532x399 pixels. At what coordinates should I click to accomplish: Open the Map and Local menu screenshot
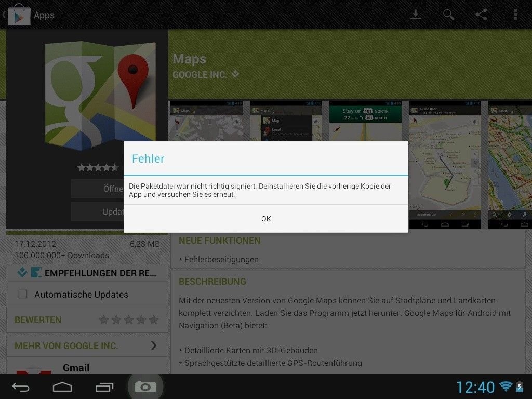[286, 121]
